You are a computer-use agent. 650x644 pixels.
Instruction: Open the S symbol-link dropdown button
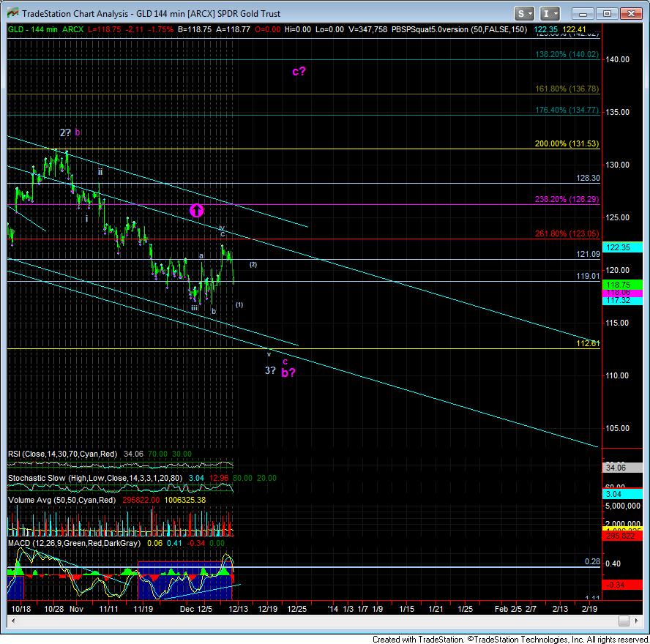click(x=524, y=14)
